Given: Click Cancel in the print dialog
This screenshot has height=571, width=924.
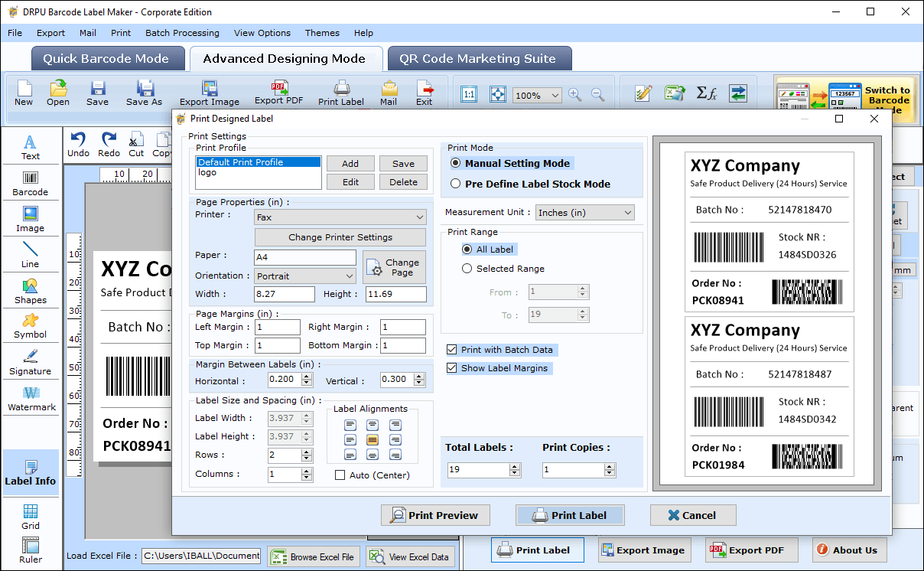Looking at the screenshot, I should click(x=693, y=515).
